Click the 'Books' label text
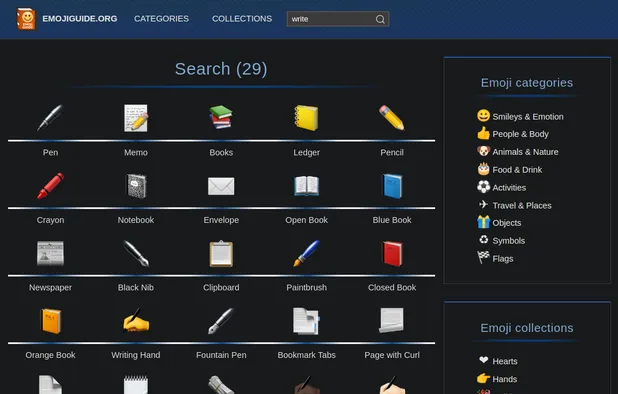The height and width of the screenshot is (394, 618). 221,152
